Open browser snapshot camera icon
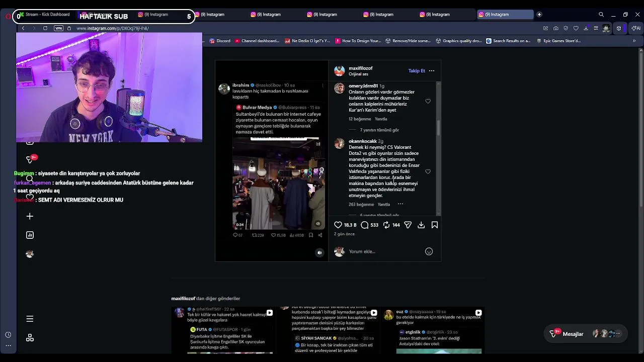Image resolution: width=644 pixels, height=362 pixels. click(555, 28)
